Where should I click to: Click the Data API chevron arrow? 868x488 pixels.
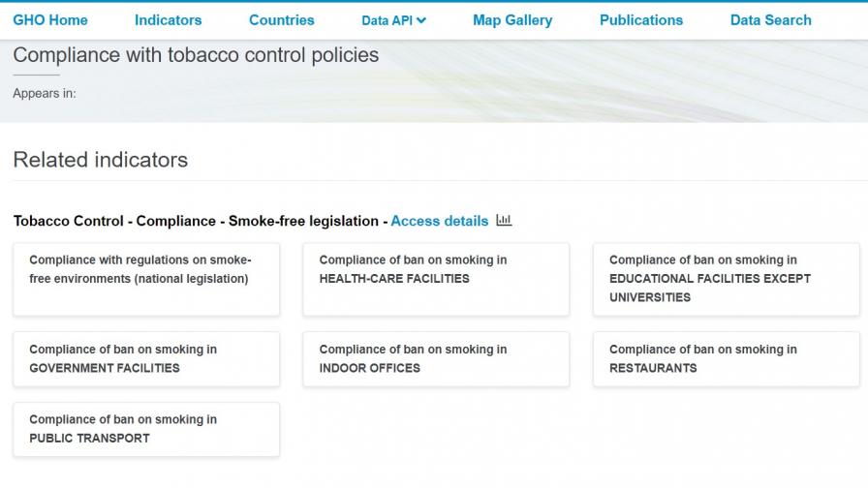click(421, 20)
